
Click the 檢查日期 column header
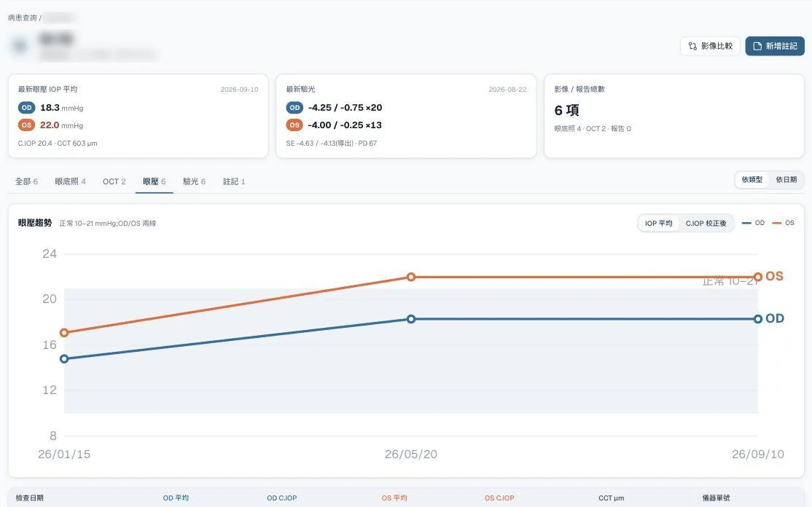click(x=29, y=498)
